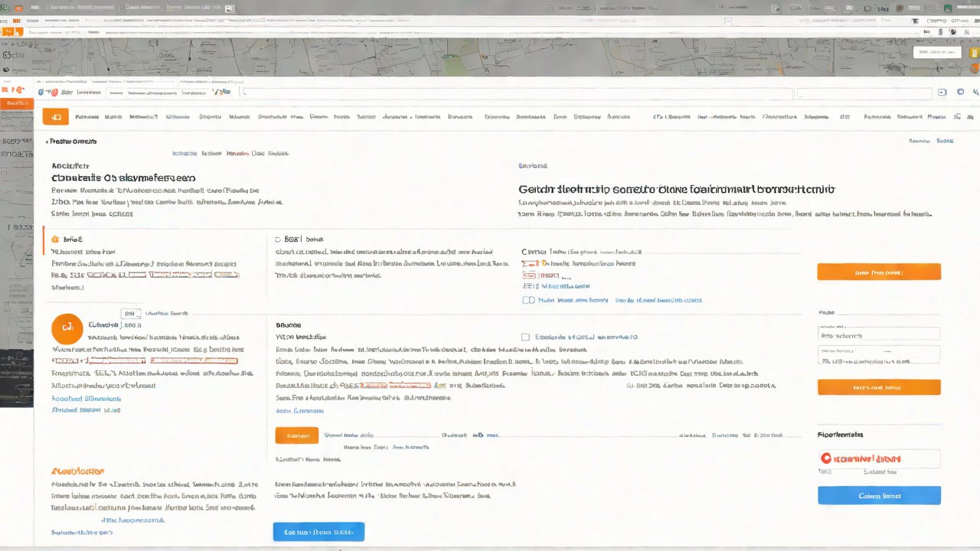Click the top orange button in right sidebar
The width and height of the screenshot is (980, 551).
coord(878,272)
